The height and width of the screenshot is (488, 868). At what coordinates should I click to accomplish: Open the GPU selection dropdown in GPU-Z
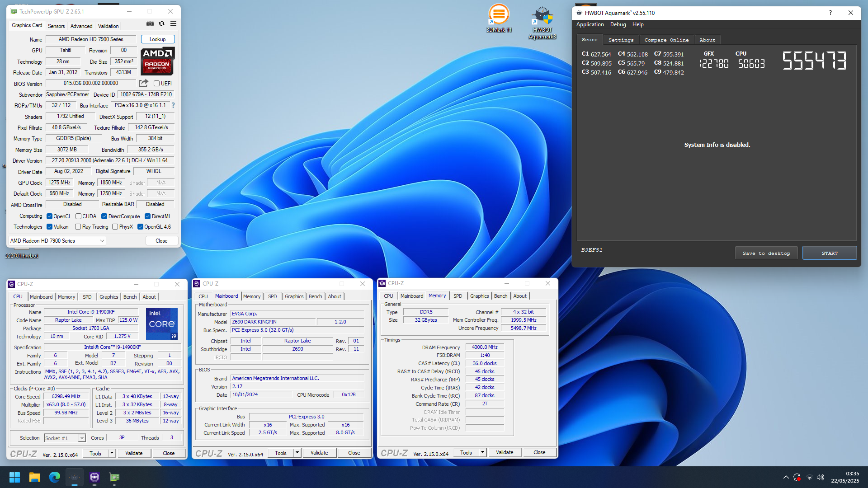[57, 241]
